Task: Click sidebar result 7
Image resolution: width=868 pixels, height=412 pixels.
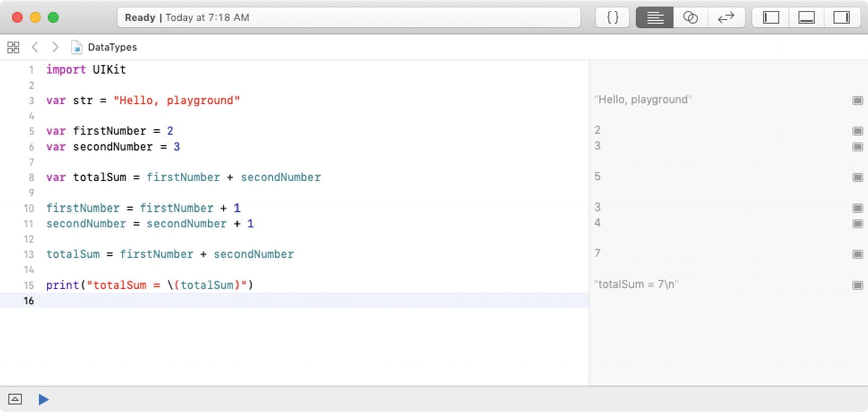Action: pos(597,253)
